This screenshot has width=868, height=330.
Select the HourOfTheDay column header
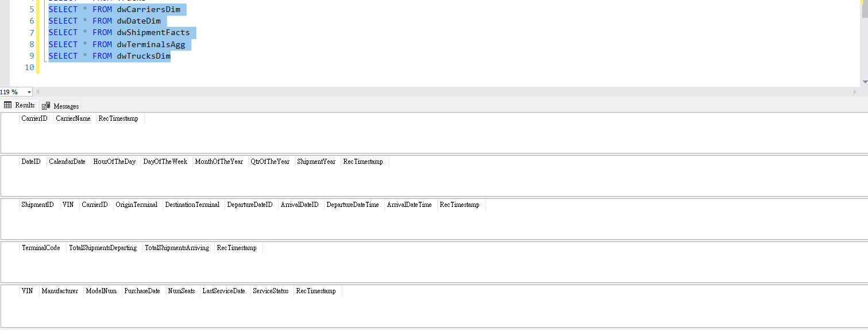[x=115, y=162]
